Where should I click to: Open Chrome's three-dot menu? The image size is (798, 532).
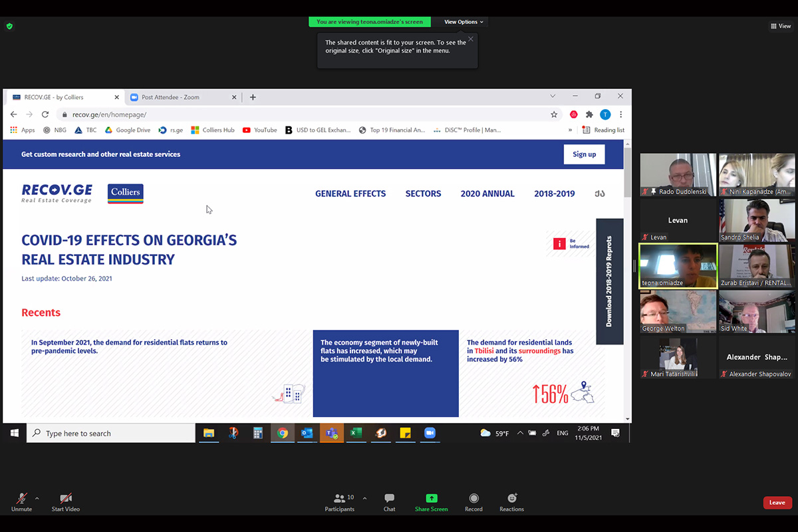click(x=621, y=114)
